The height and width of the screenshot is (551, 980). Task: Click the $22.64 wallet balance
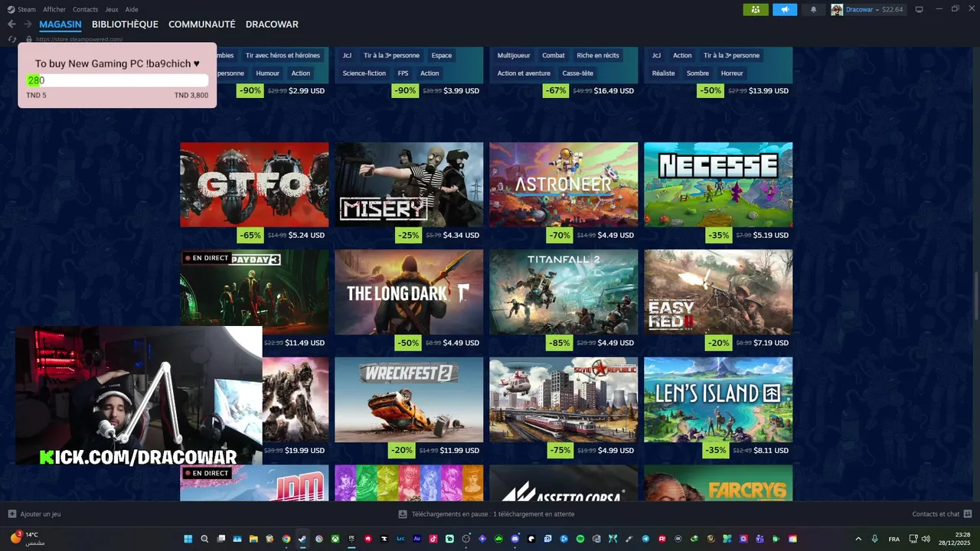click(893, 10)
